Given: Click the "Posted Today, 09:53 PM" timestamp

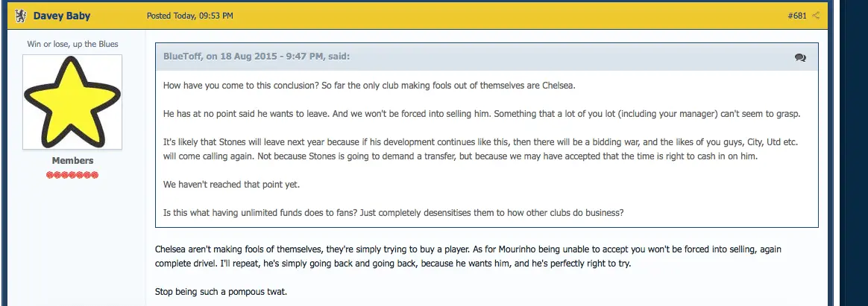Looking at the screenshot, I should click(x=189, y=16).
